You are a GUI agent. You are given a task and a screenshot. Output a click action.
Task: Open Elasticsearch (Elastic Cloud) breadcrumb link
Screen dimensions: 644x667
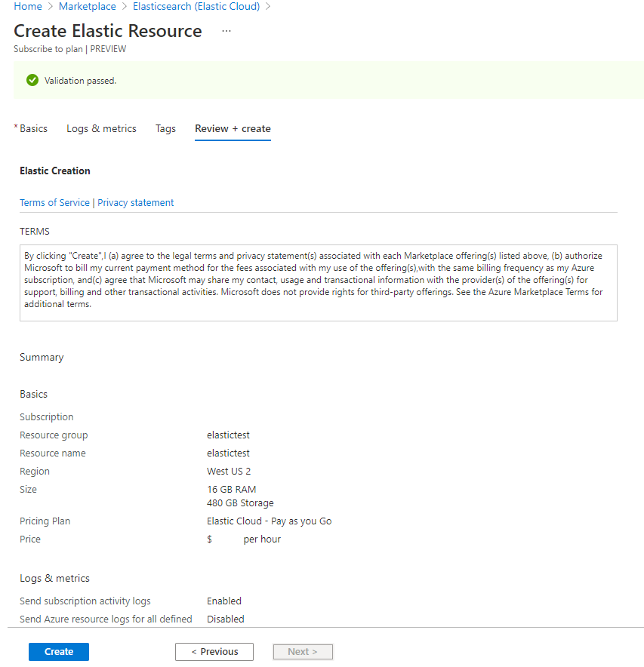pos(196,6)
